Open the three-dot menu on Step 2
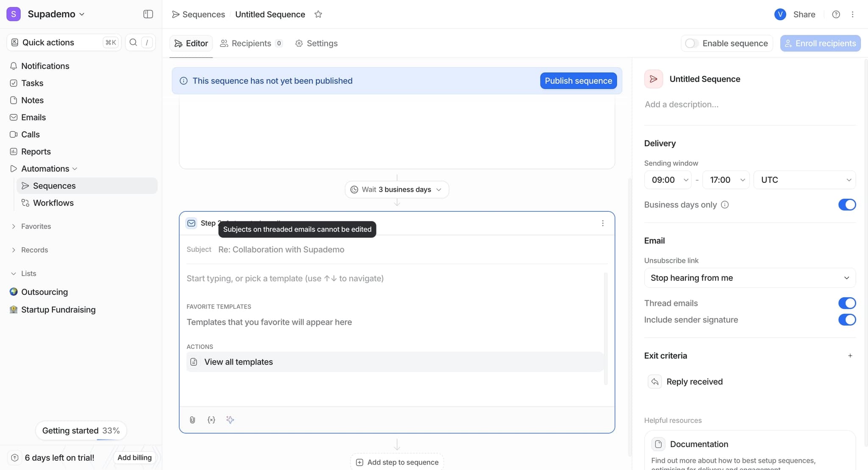This screenshot has width=868, height=470. [x=602, y=223]
